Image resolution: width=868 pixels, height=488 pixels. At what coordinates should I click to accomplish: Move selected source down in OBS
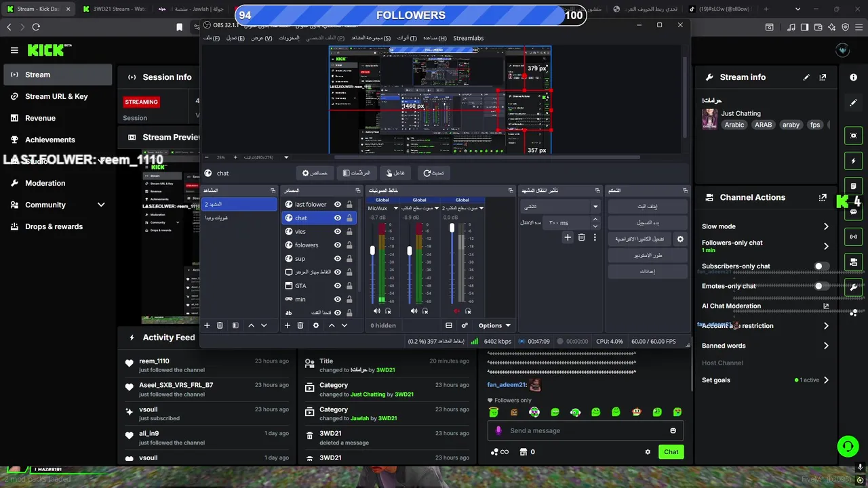(x=344, y=325)
